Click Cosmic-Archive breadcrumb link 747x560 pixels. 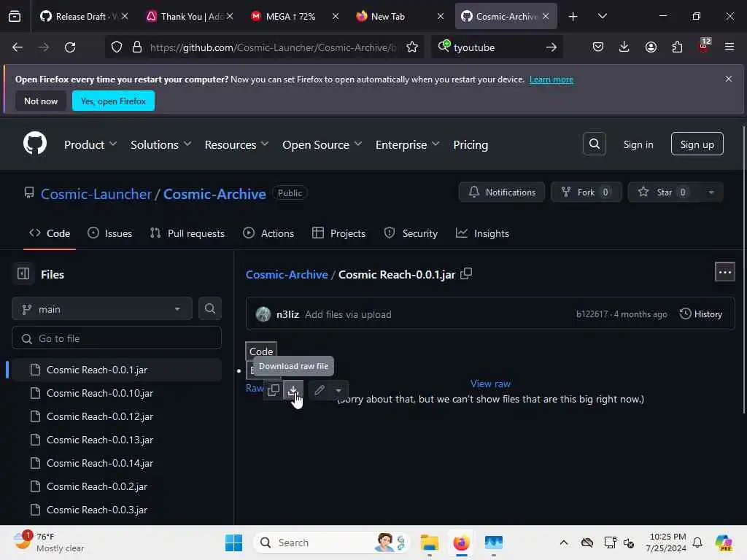(286, 274)
